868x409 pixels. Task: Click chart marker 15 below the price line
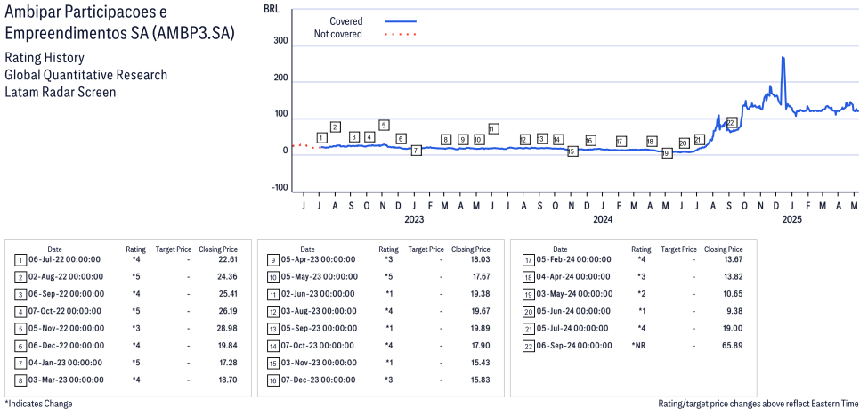click(572, 151)
